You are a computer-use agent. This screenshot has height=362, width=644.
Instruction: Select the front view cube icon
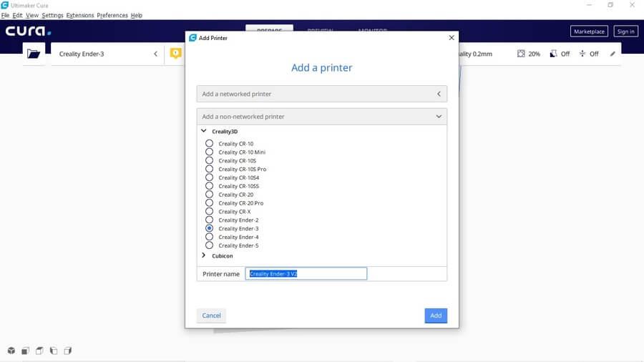25,351
